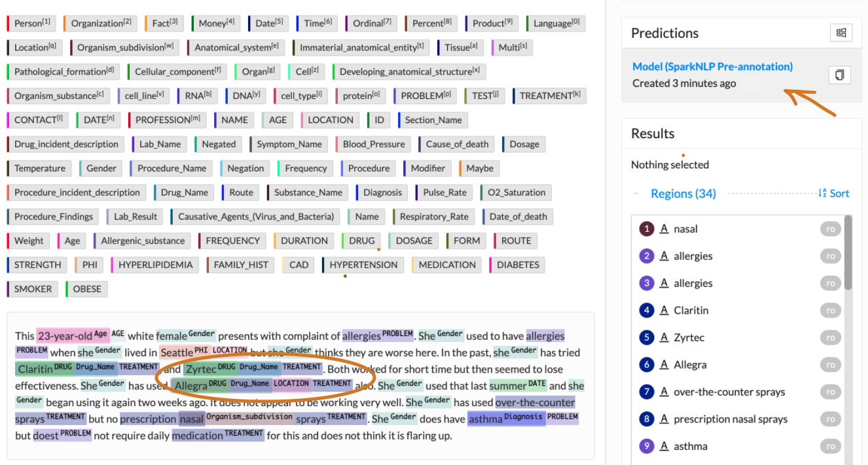Choose the Person label
The height and width of the screenshot is (465, 868).
coord(31,23)
